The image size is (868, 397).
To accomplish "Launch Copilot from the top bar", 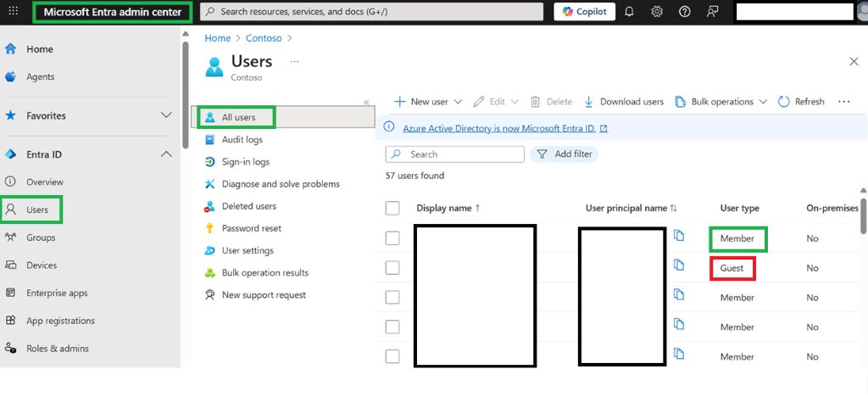I will point(585,12).
